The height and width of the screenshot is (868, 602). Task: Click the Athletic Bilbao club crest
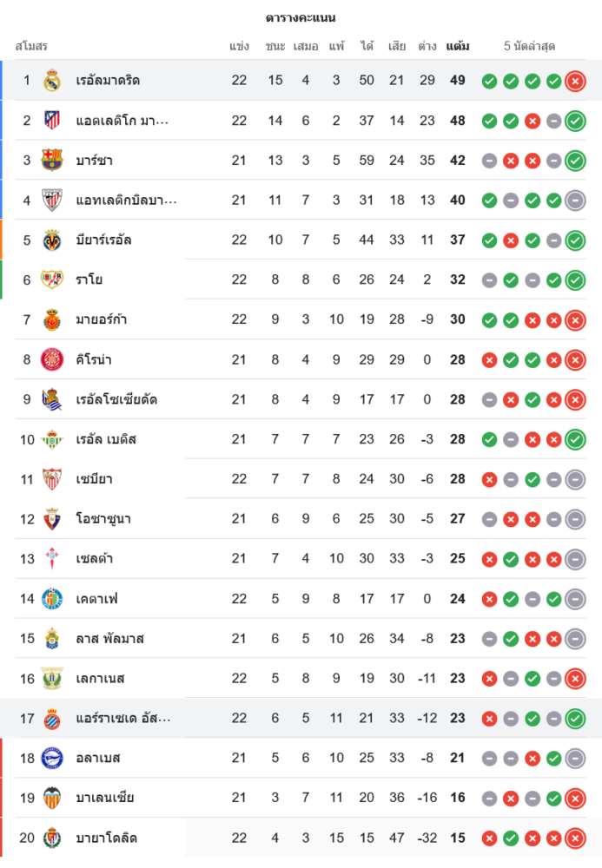52,201
